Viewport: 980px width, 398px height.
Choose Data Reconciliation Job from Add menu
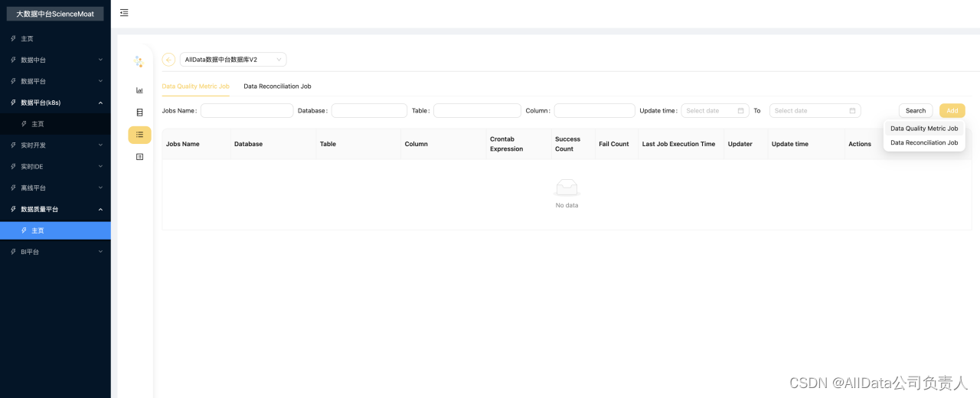point(924,143)
